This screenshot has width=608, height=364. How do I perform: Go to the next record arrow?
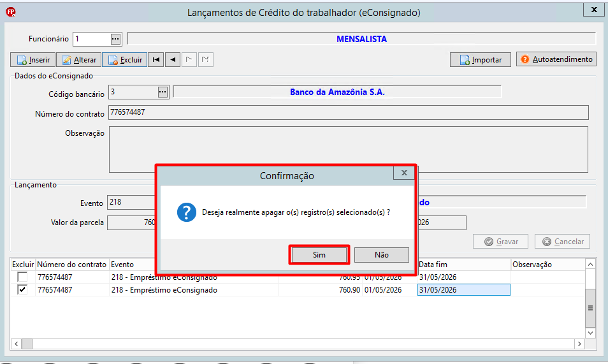pos(189,60)
